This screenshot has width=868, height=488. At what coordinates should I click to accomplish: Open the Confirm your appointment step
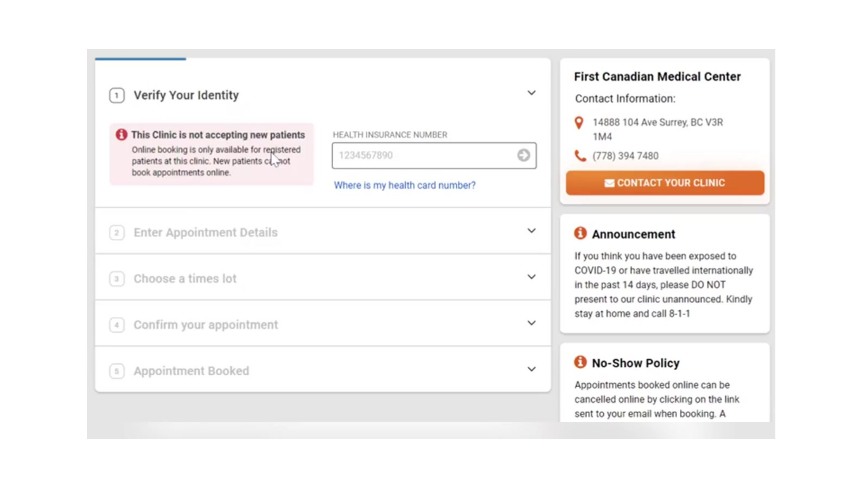pos(206,325)
